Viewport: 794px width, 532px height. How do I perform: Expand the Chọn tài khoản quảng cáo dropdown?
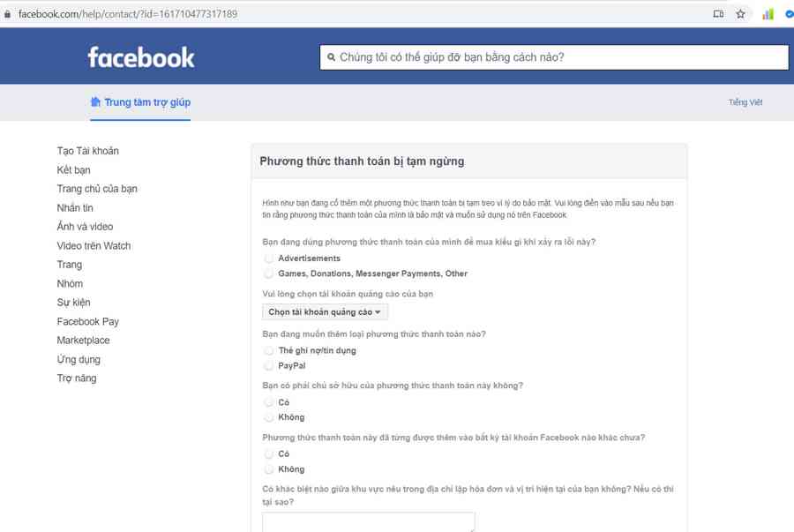click(x=326, y=312)
